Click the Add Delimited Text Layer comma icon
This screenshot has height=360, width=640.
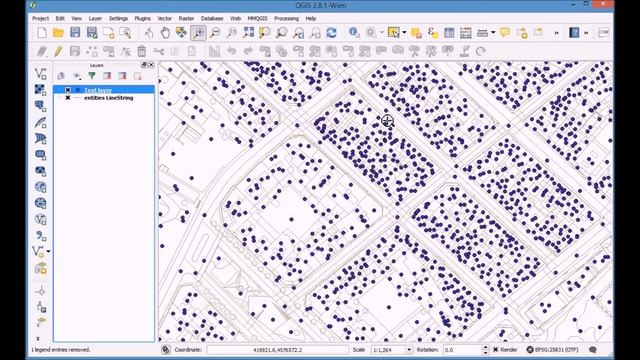coord(40,236)
